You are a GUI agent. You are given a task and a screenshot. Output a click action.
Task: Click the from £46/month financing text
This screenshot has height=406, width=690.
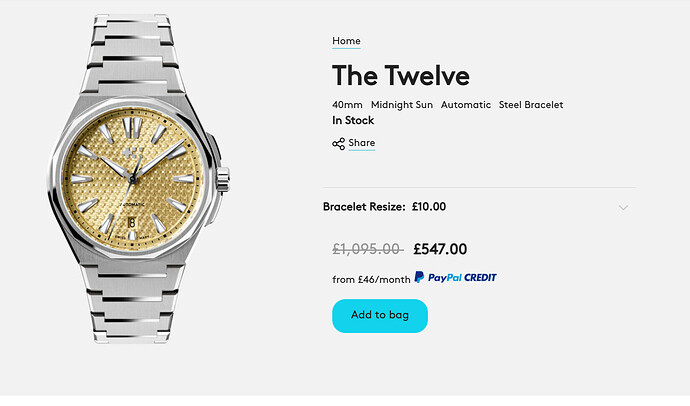tap(371, 279)
